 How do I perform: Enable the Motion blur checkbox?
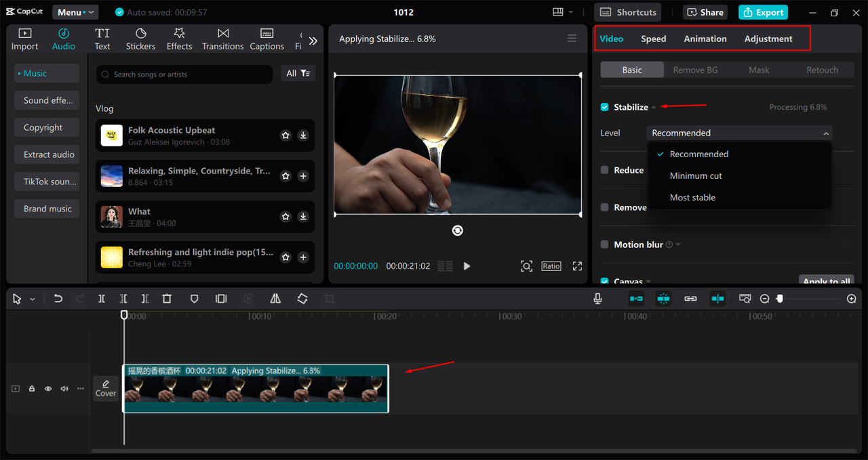click(604, 245)
